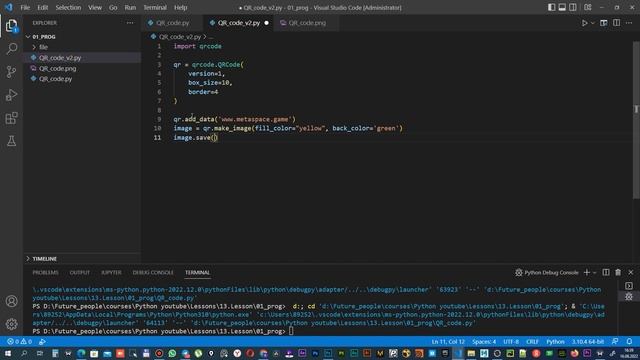Click Python Debug Console terminal label

click(547, 273)
